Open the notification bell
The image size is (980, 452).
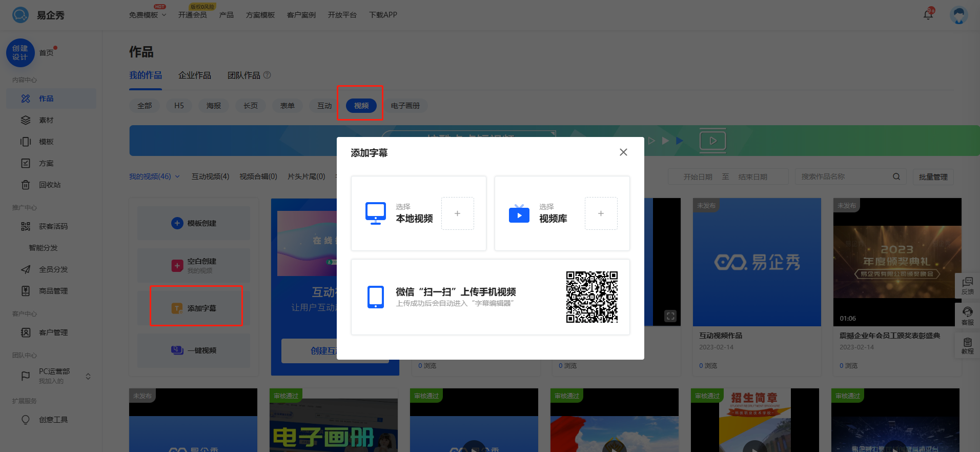928,14
